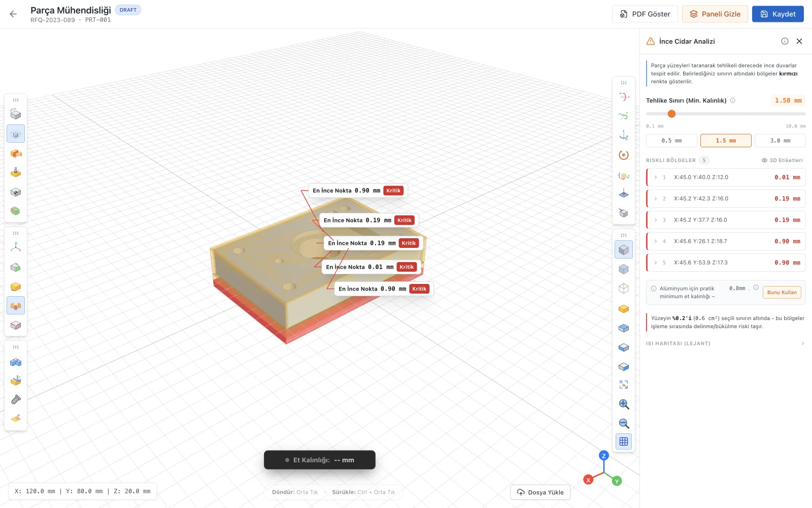Image resolution: width=812 pixels, height=508 pixels.
Task: Click the fit-to-screen view icon
Action: (624, 385)
